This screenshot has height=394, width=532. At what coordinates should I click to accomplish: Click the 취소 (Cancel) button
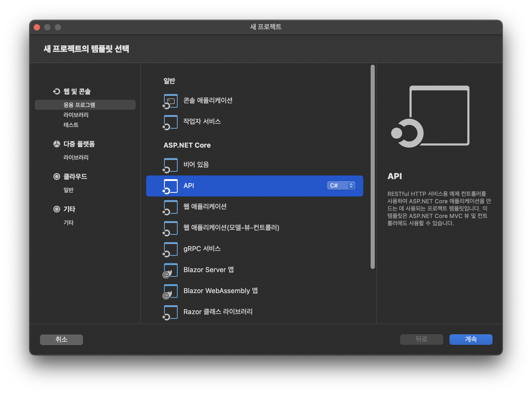62,340
